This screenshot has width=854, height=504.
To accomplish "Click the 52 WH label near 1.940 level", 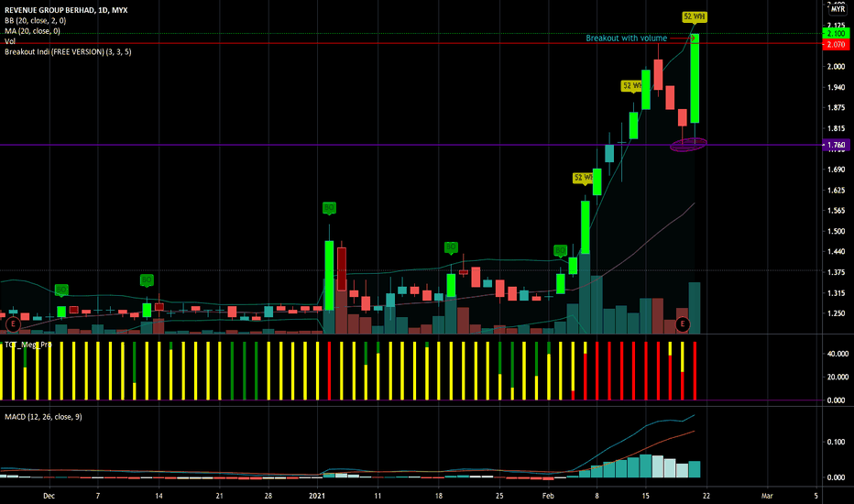I will coord(631,86).
